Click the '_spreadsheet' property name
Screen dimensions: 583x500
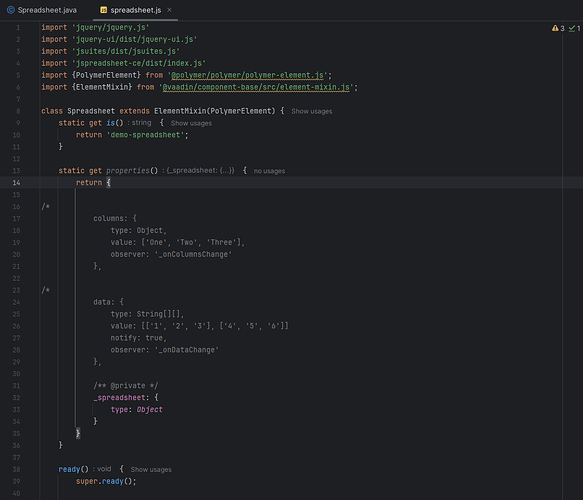(x=119, y=398)
